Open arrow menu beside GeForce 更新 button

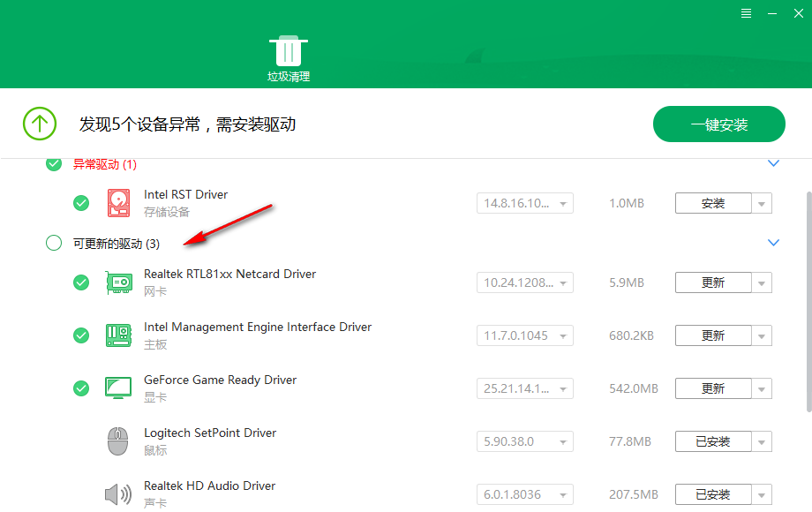tap(762, 388)
